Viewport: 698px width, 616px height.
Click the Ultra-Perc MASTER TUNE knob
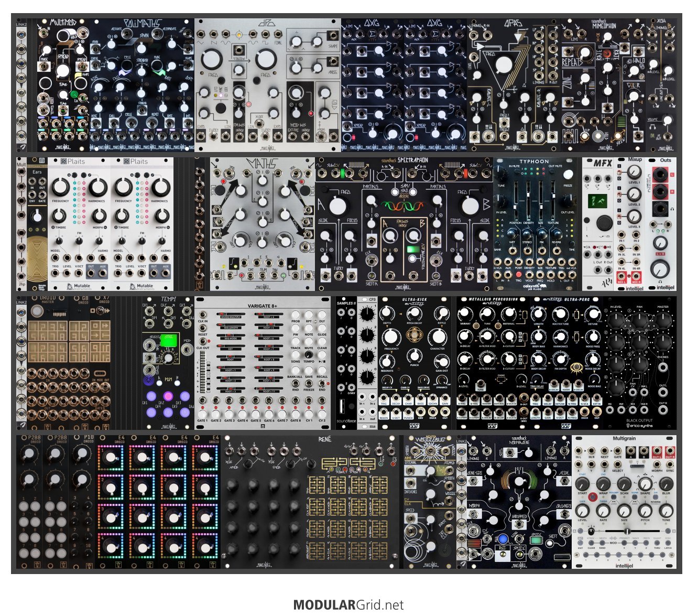pos(560,315)
